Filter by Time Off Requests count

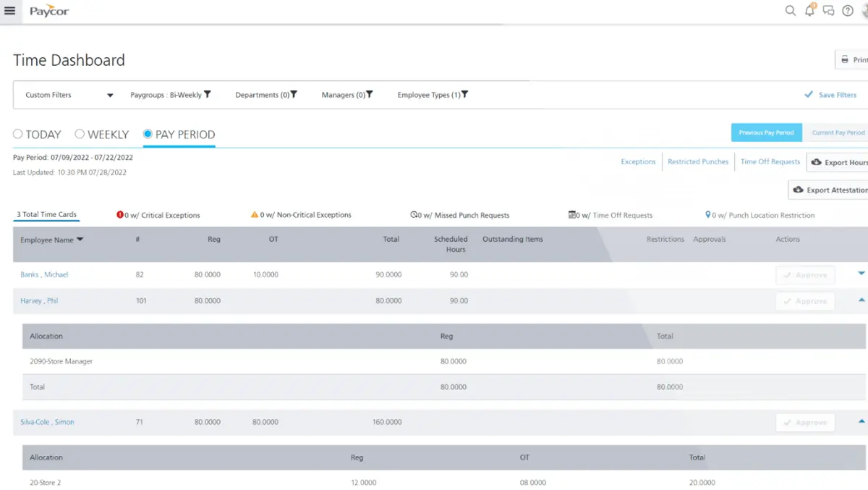pyautogui.click(x=610, y=215)
